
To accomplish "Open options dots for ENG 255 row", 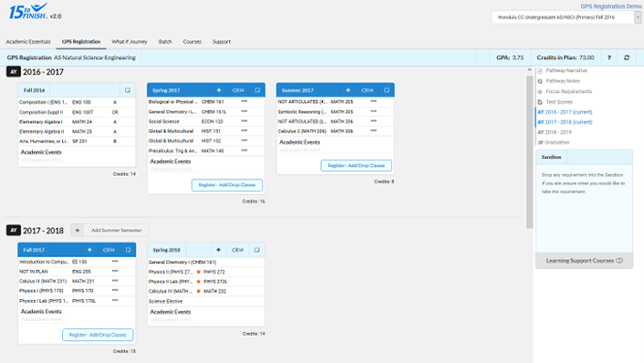I will [115, 271].
